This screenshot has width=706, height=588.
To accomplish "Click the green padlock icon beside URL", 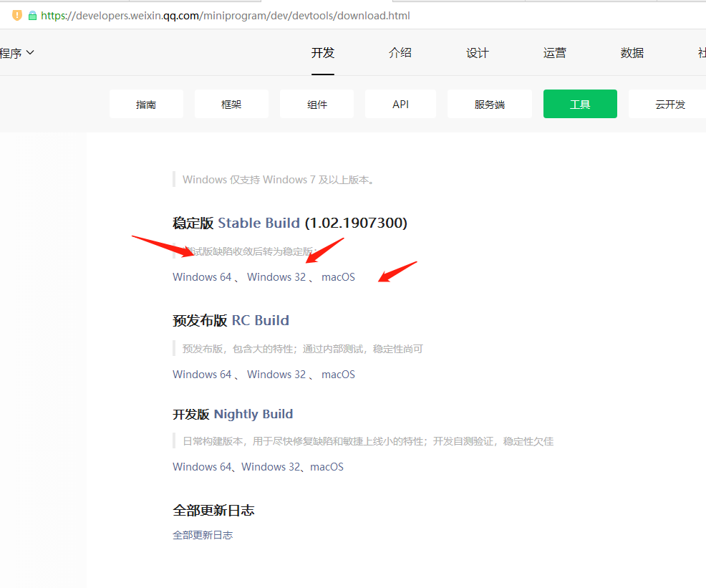I will (x=32, y=15).
